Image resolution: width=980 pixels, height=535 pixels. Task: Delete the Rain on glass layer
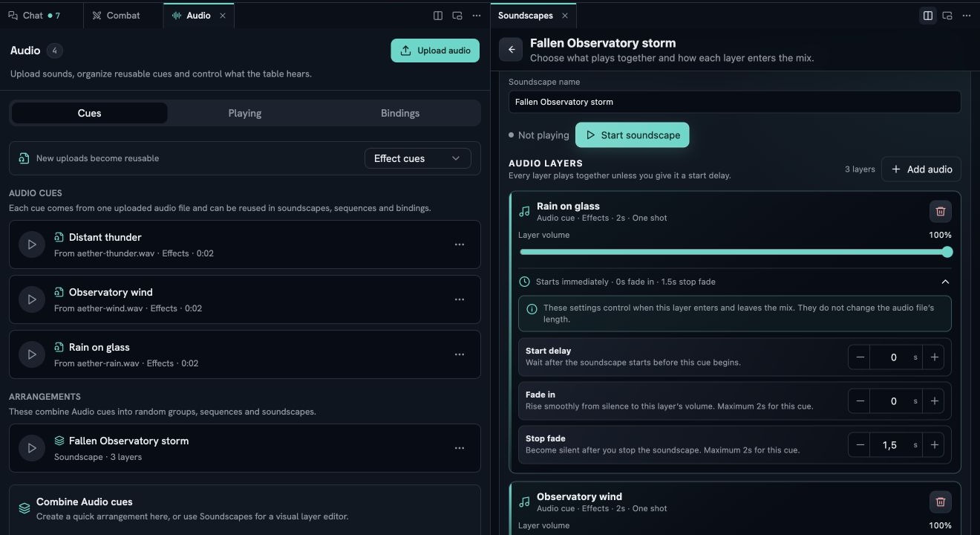pyautogui.click(x=941, y=212)
